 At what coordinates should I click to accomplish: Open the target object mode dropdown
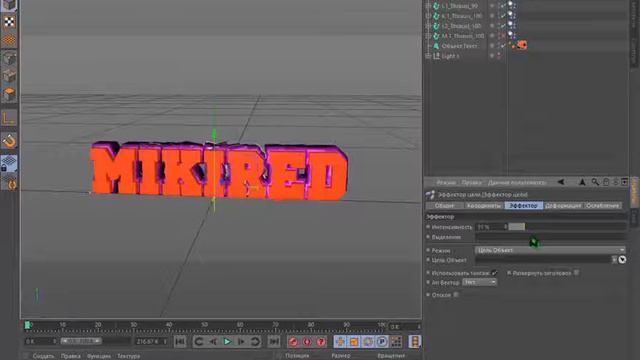(x=550, y=250)
